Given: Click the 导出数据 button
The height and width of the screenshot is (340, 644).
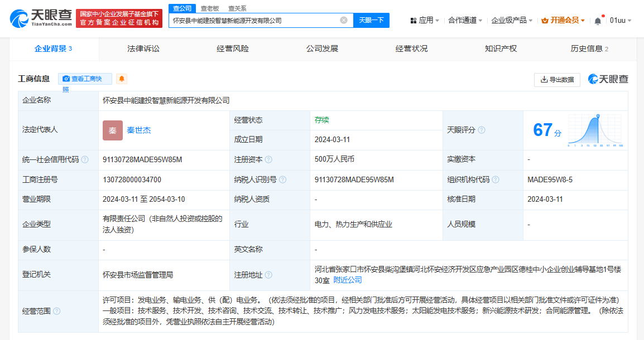Looking at the screenshot, I should pos(557,80).
